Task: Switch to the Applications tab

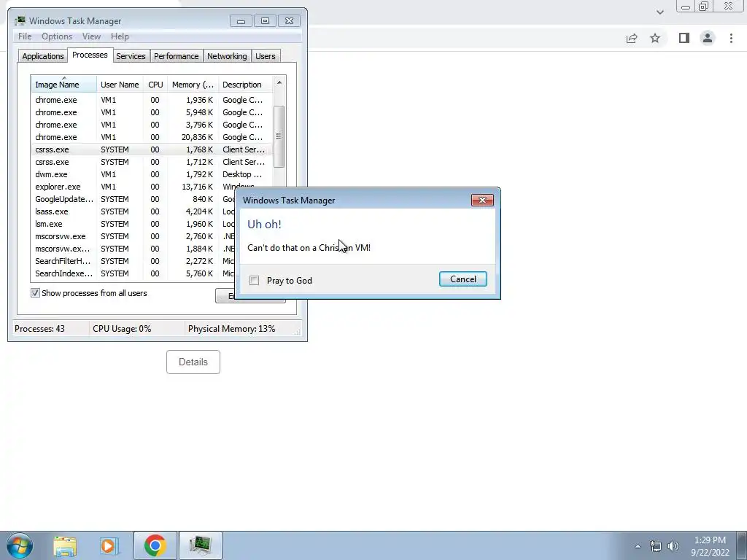Action: (x=43, y=56)
